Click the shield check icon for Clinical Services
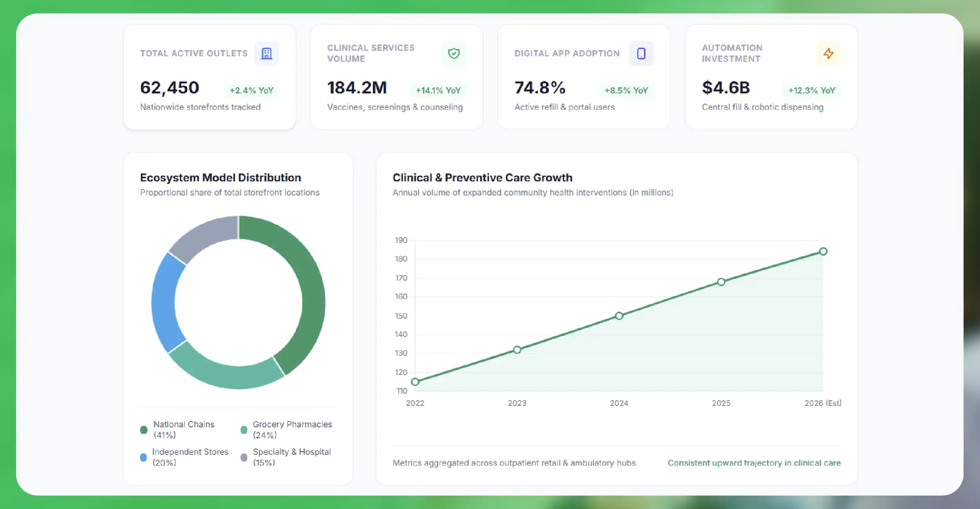Screen dimensions: 980x509 (454, 54)
